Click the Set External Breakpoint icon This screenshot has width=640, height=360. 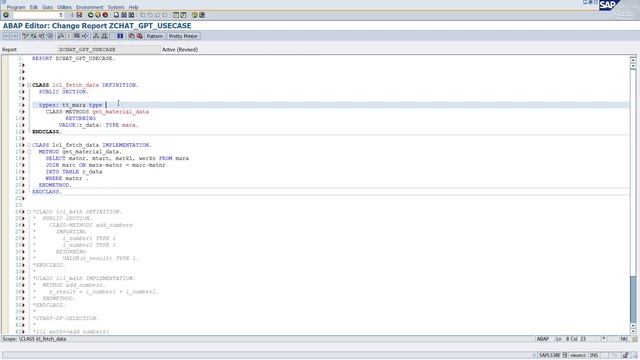pos(139,36)
